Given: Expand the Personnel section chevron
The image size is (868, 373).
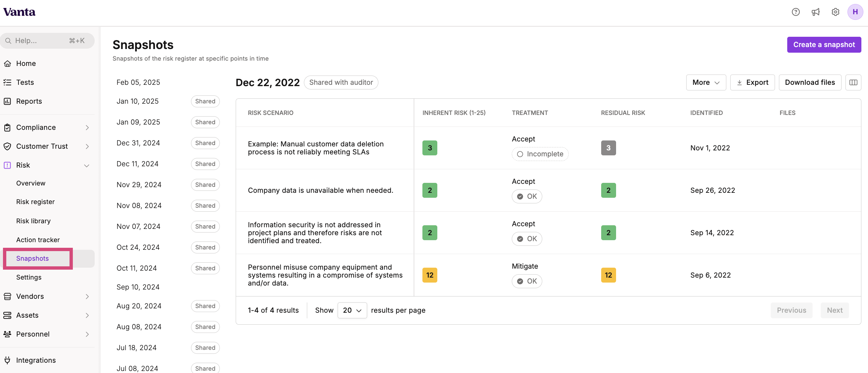Looking at the screenshot, I should (87, 334).
